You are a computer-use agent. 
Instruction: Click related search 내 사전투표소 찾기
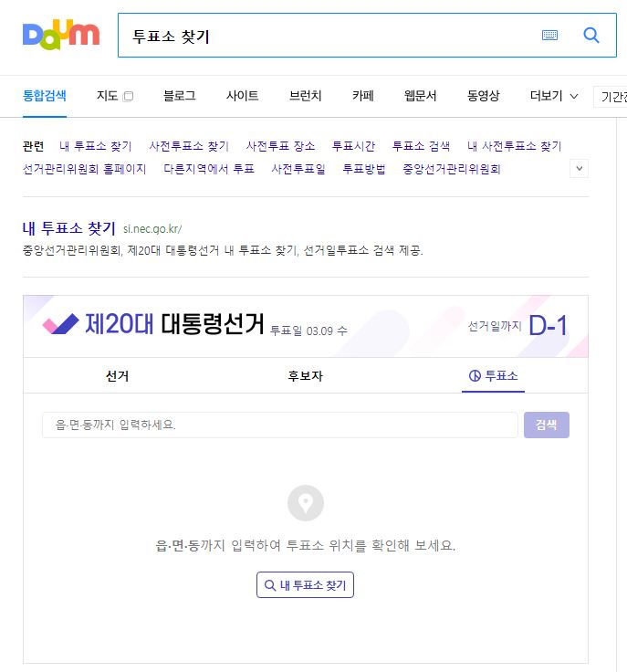click(515, 146)
